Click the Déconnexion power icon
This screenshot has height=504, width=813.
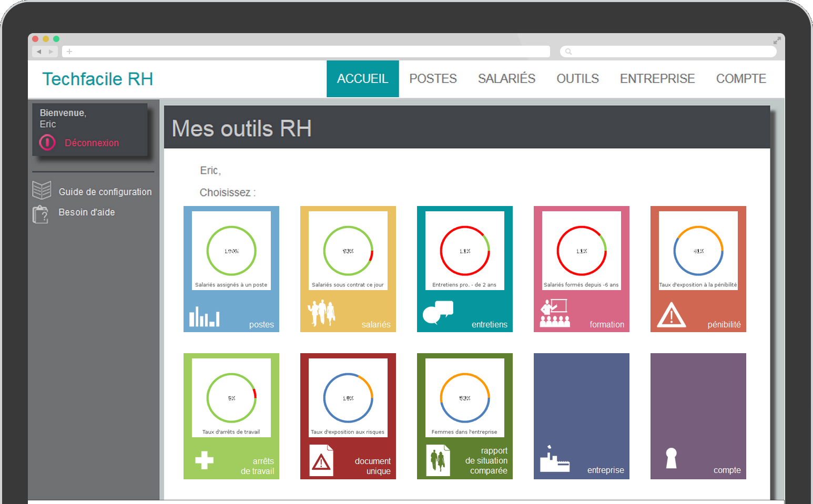(47, 142)
